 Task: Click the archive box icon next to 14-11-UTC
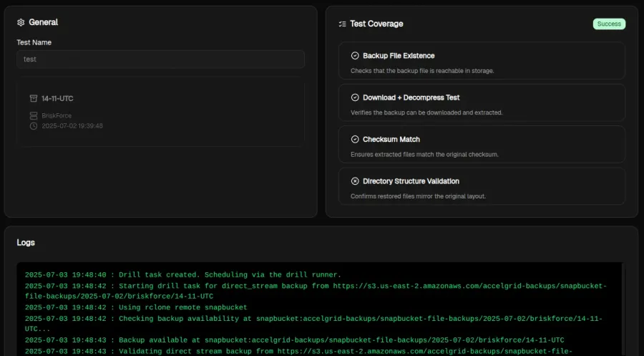tap(34, 98)
